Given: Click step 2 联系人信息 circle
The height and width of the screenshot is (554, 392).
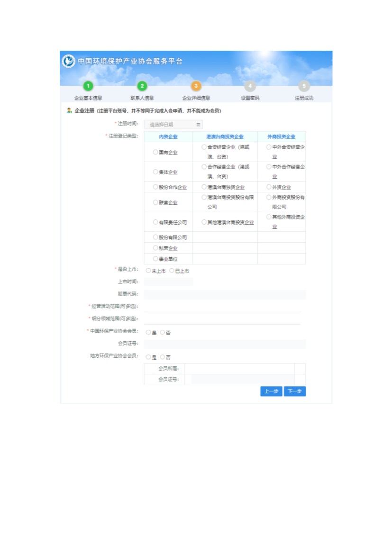Looking at the screenshot, I should 142,86.
